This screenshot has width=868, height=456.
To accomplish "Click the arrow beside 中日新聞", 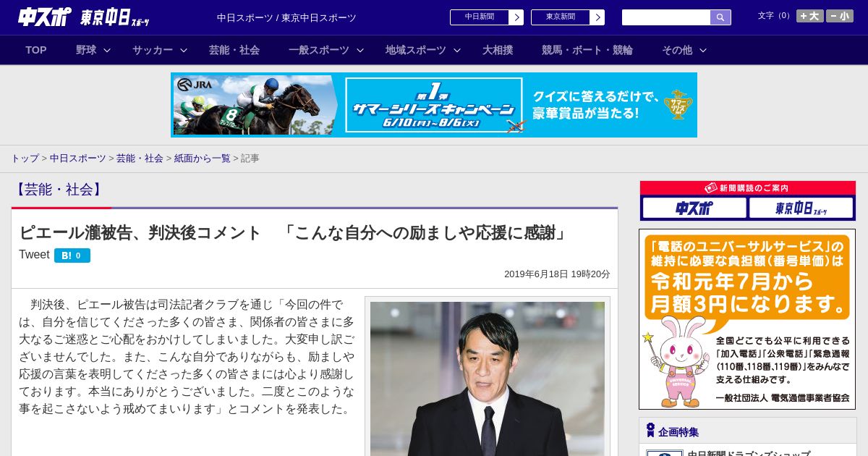I will click(x=516, y=17).
